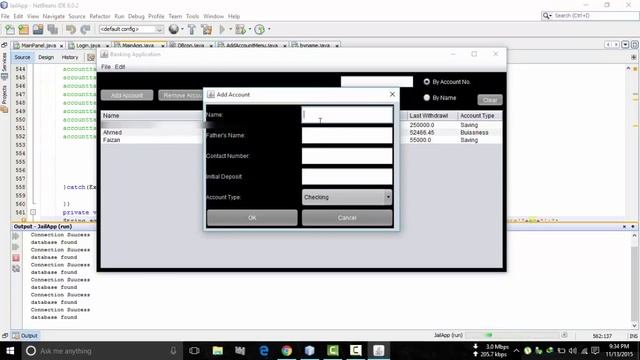Viewport: 640px width, 360px height.
Task: Click Cancel in Add Account dialog
Action: tap(347, 218)
